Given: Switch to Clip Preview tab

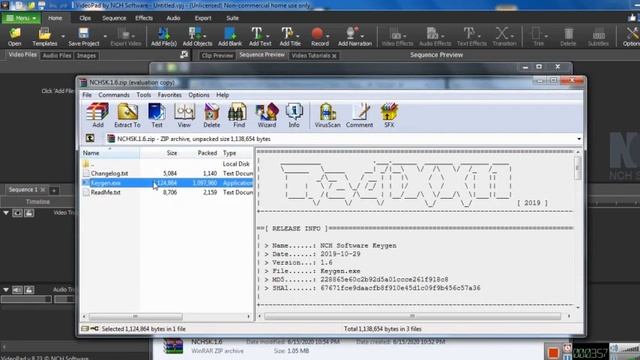Looking at the screenshot, I should point(217,56).
